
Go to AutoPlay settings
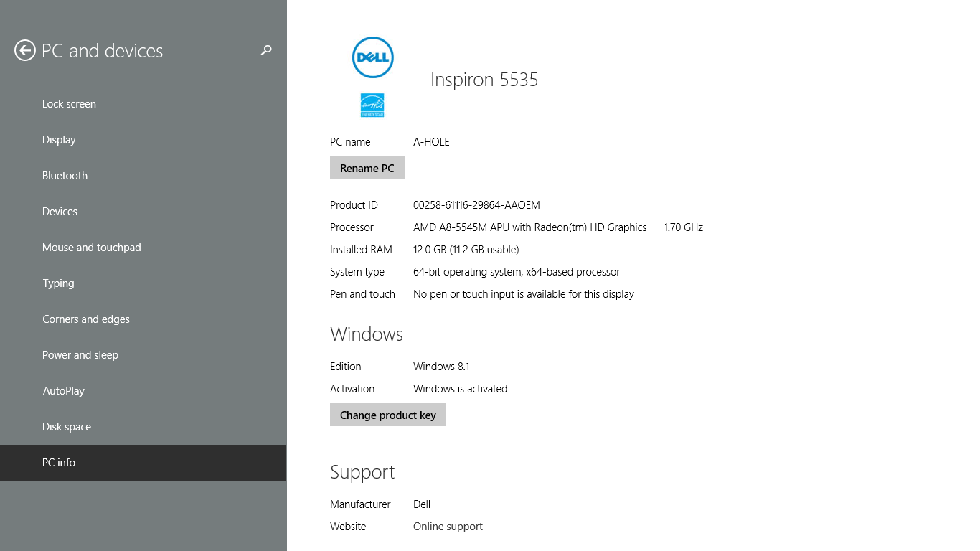(x=143, y=391)
